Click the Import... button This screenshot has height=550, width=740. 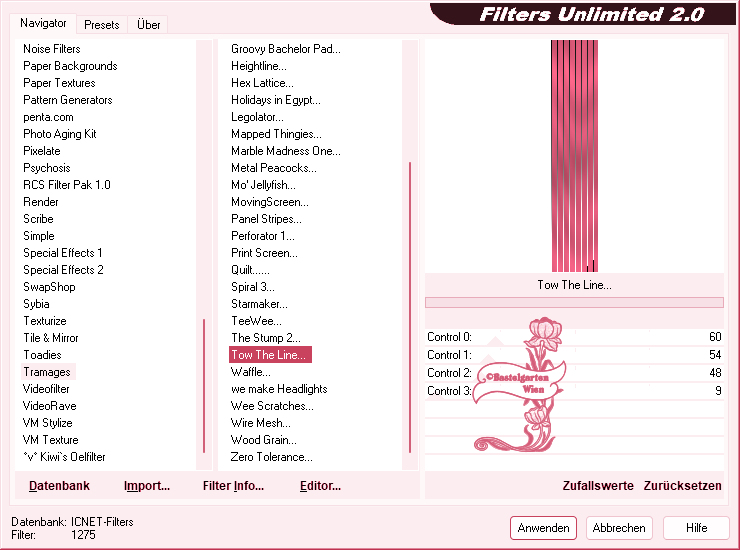coord(147,486)
